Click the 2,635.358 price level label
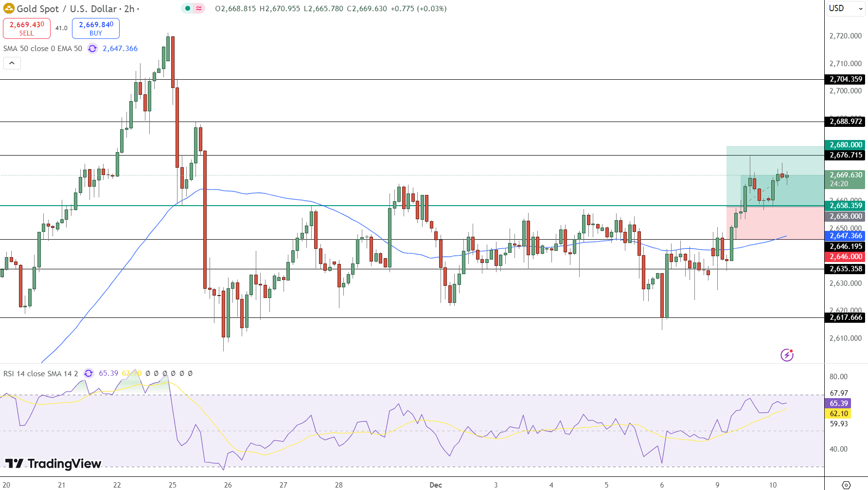Image resolution: width=868 pixels, height=490 pixels. point(845,269)
